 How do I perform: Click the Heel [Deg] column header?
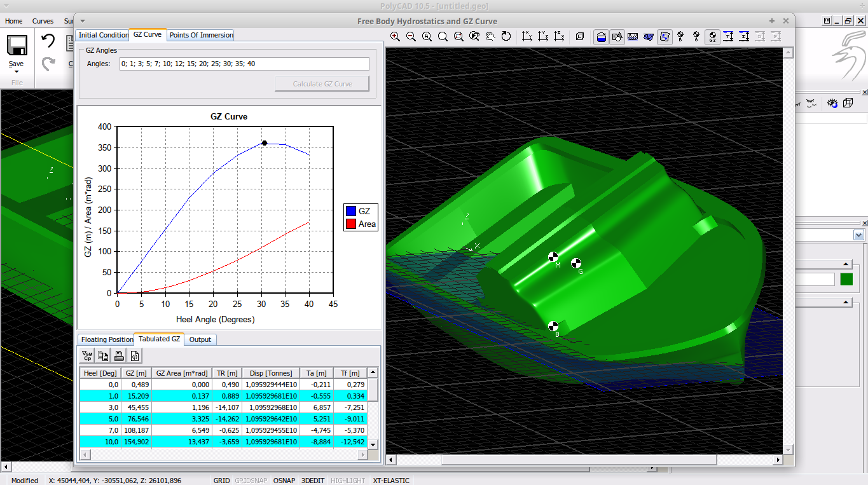coord(100,373)
